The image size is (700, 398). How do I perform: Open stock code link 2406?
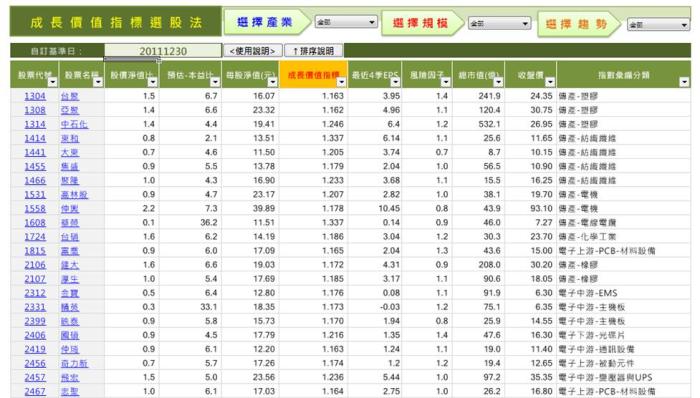click(x=35, y=335)
